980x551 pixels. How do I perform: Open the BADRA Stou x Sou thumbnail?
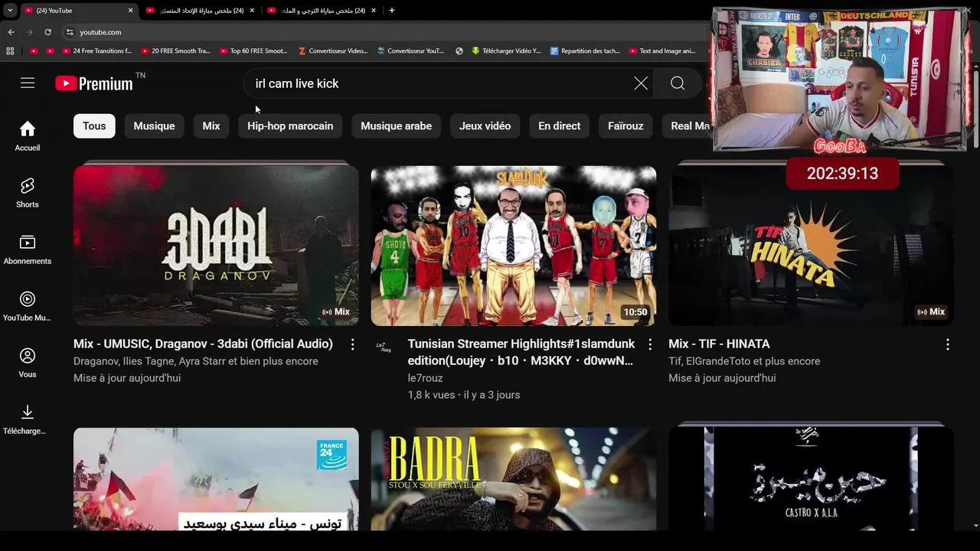pos(514,479)
